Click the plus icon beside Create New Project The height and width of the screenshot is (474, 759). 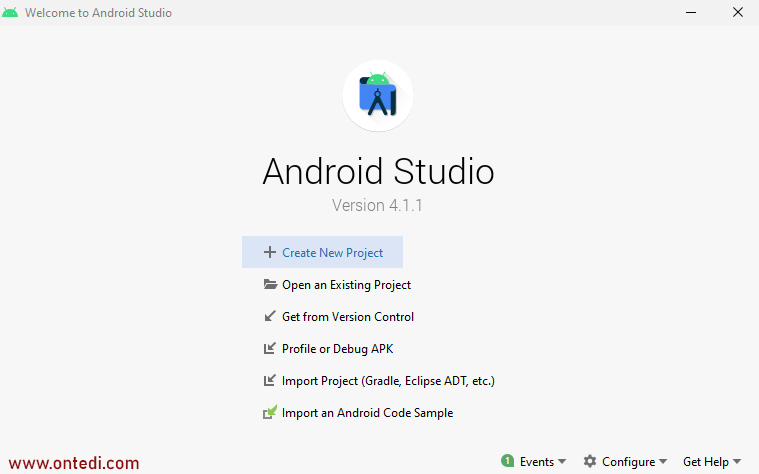pos(270,252)
